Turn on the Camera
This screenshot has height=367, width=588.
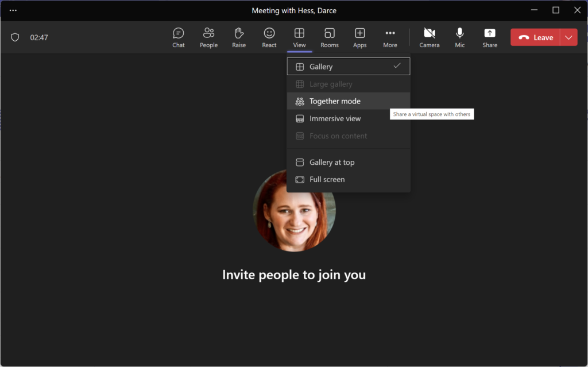430,37
